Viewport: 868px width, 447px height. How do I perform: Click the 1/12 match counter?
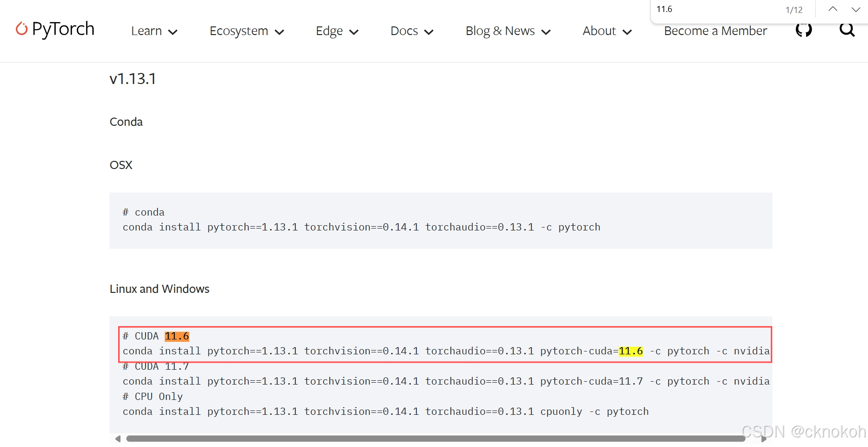tap(794, 10)
